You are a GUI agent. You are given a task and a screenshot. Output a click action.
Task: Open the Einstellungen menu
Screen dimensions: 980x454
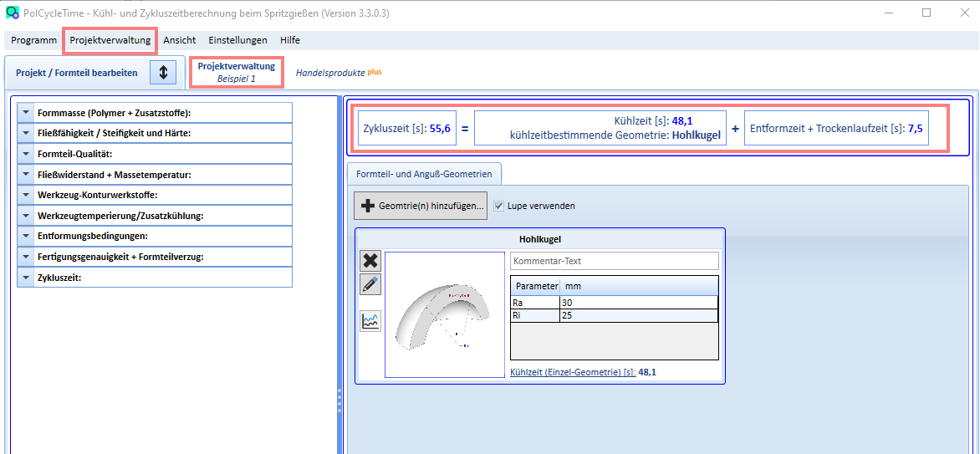[x=237, y=40]
